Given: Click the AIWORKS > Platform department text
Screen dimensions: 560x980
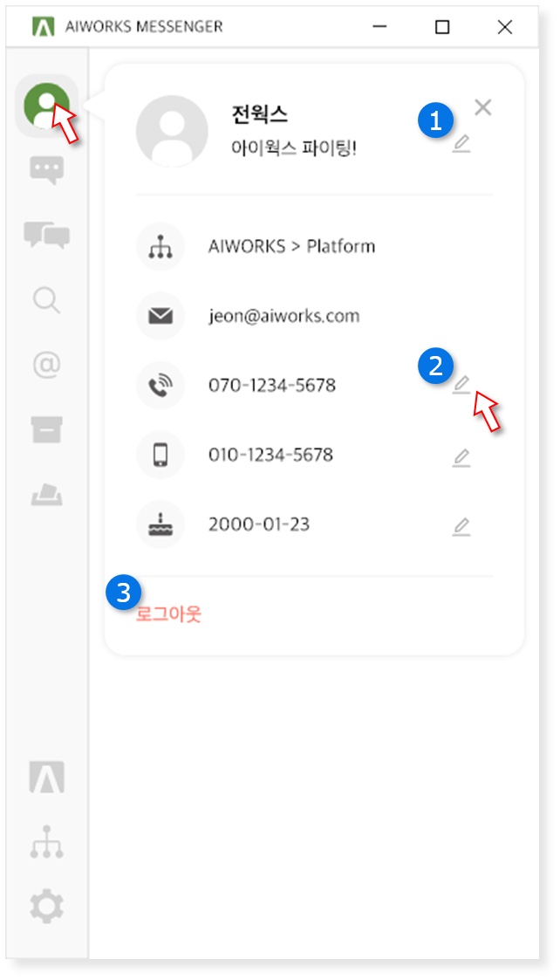Looking at the screenshot, I should 292,246.
